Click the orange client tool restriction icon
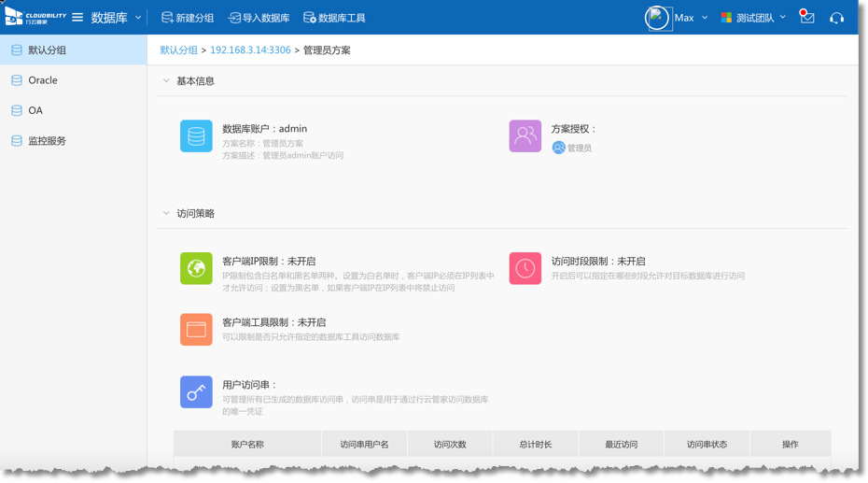Screen dimensions: 868x483 click(196, 330)
